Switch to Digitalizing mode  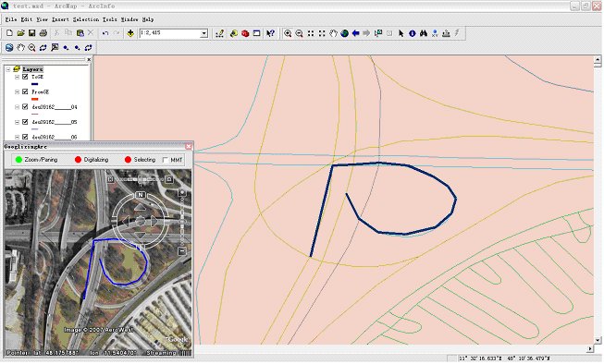tap(92, 160)
